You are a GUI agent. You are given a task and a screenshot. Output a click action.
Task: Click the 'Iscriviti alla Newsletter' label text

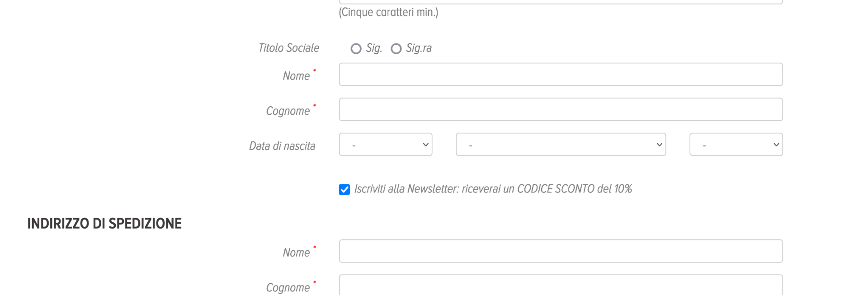[x=493, y=189]
